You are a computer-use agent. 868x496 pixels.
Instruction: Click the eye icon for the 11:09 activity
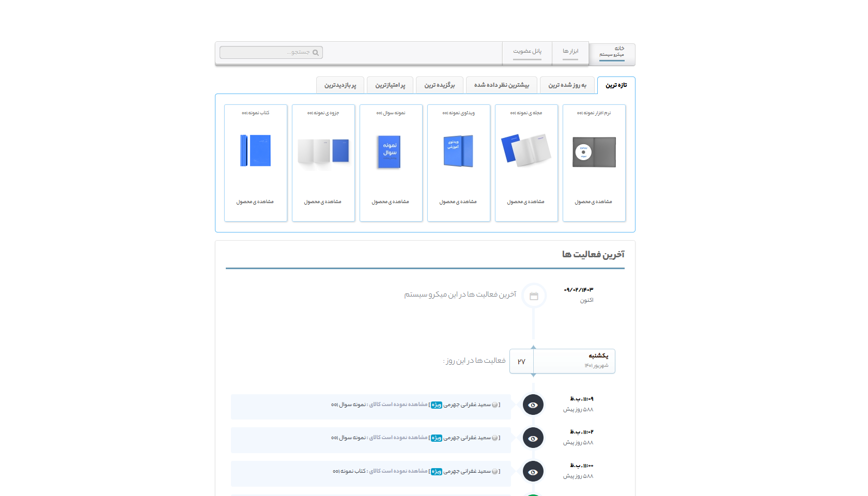pos(533,405)
